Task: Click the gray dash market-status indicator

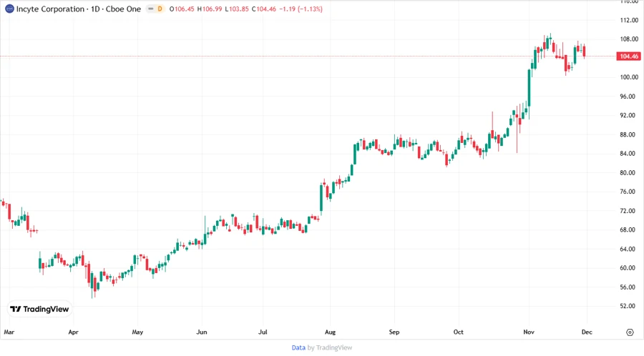Action: point(151,9)
